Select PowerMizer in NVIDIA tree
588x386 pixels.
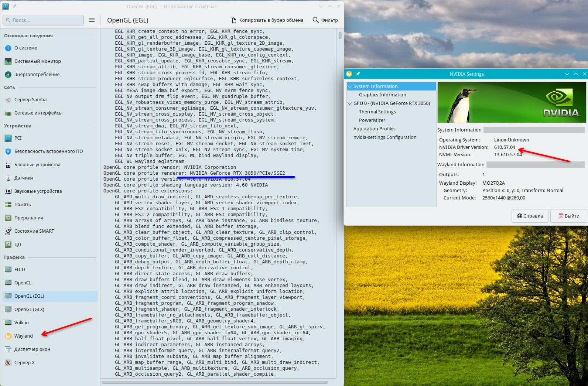pyautogui.click(x=372, y=120)
